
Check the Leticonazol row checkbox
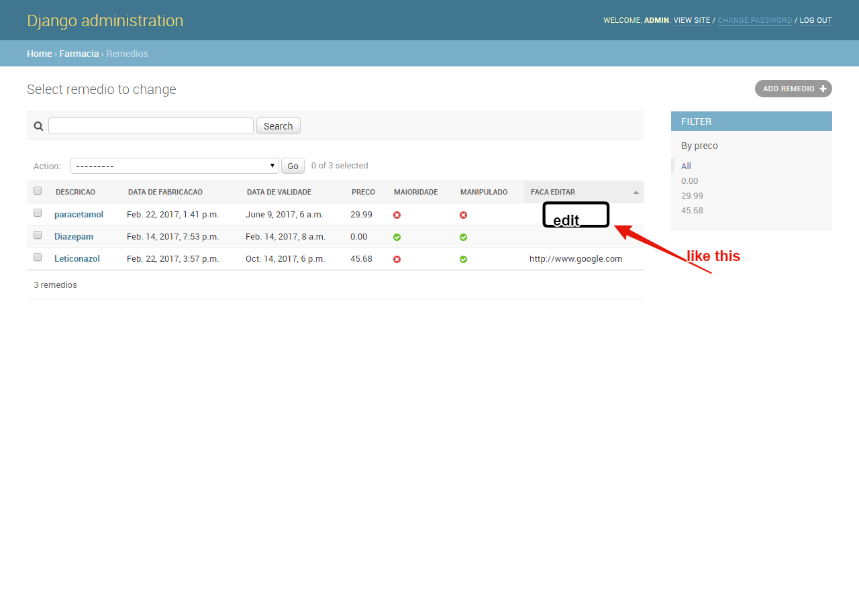pos(38,257)
